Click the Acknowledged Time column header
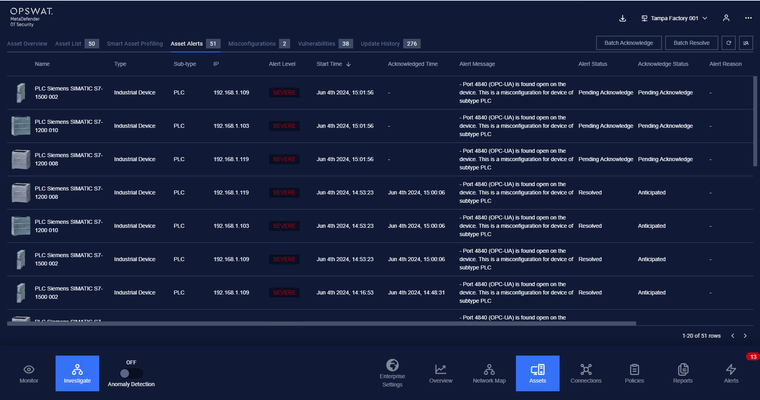 [x=412, y=64]
